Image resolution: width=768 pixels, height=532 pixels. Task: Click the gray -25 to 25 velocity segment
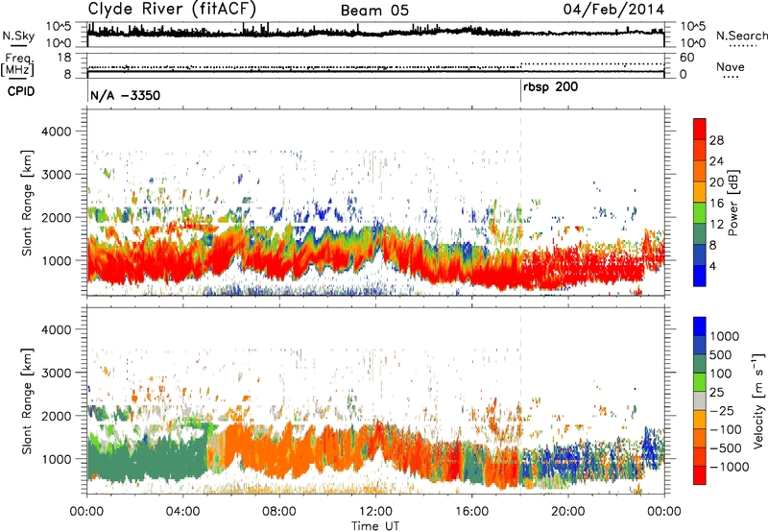pos(700,400)
